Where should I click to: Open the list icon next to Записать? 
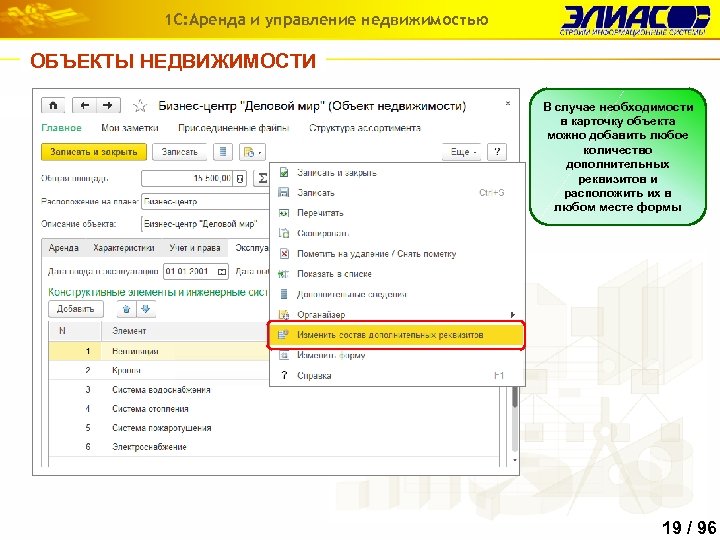223,152
